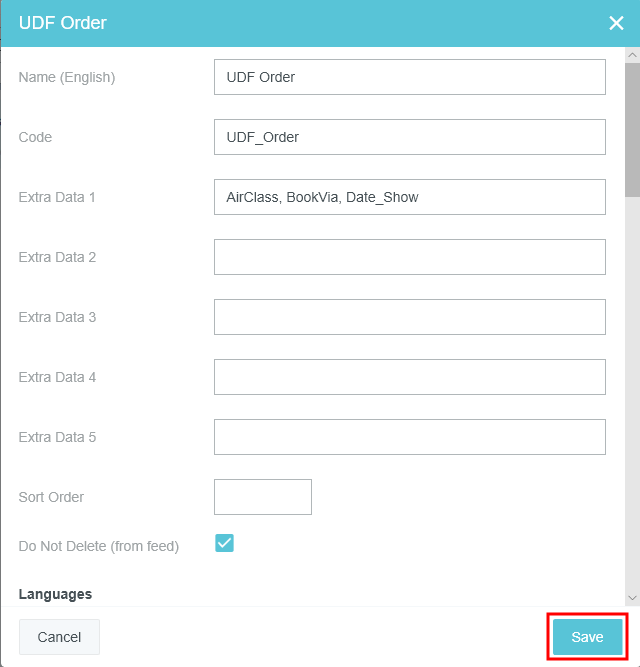Click the "Name (English)" label
The width and height of the screenshot is (640, 667).
tap(67, 77)
